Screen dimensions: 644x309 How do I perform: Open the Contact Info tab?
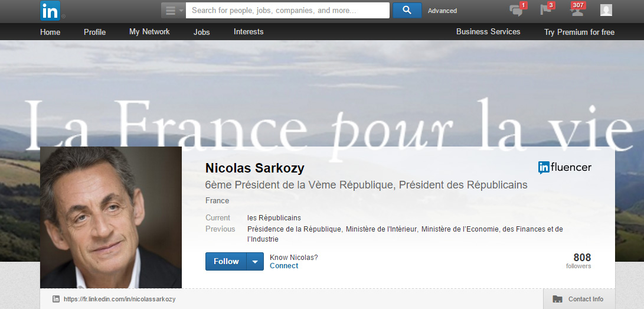(x=579, y=299)
